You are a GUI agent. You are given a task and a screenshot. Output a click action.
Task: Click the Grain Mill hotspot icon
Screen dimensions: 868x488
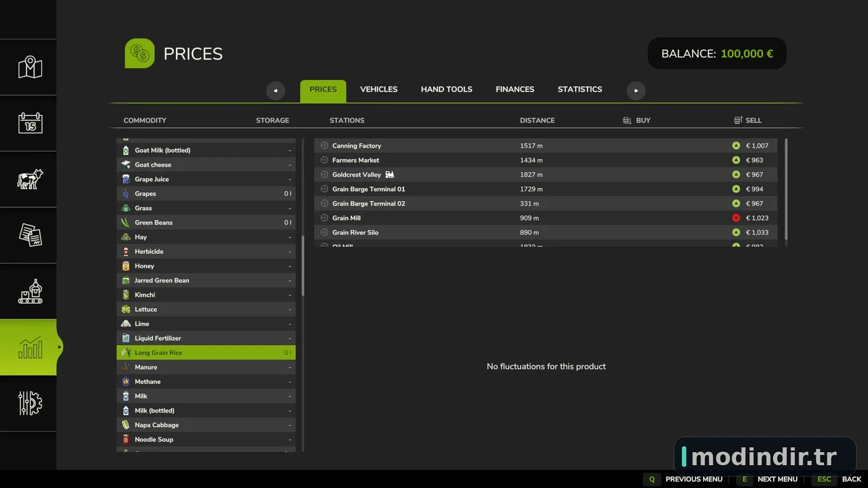(324, 218)
